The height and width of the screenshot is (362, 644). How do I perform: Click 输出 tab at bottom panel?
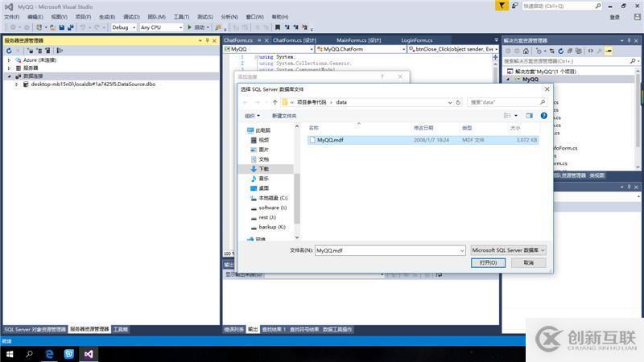253,329
